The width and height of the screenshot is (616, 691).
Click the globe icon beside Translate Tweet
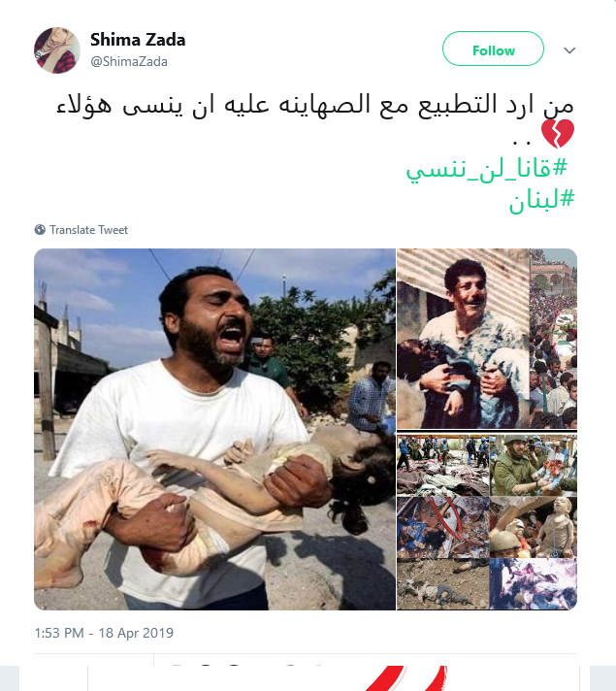40,230
